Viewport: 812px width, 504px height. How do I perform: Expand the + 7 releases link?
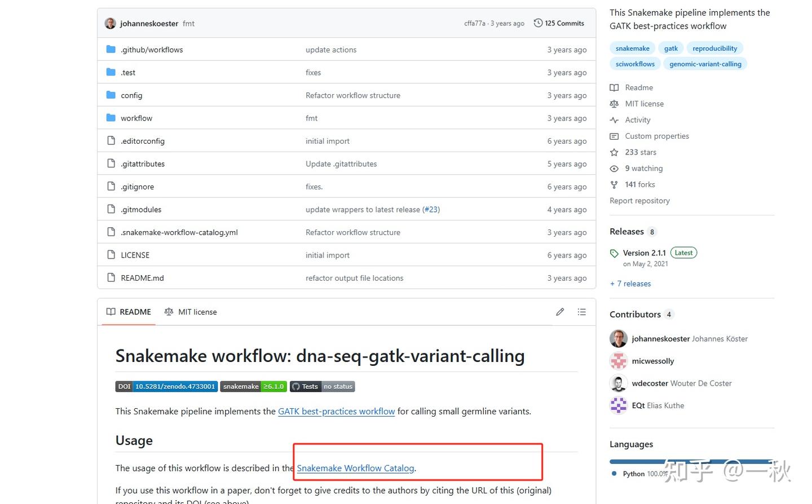(630, 284)
